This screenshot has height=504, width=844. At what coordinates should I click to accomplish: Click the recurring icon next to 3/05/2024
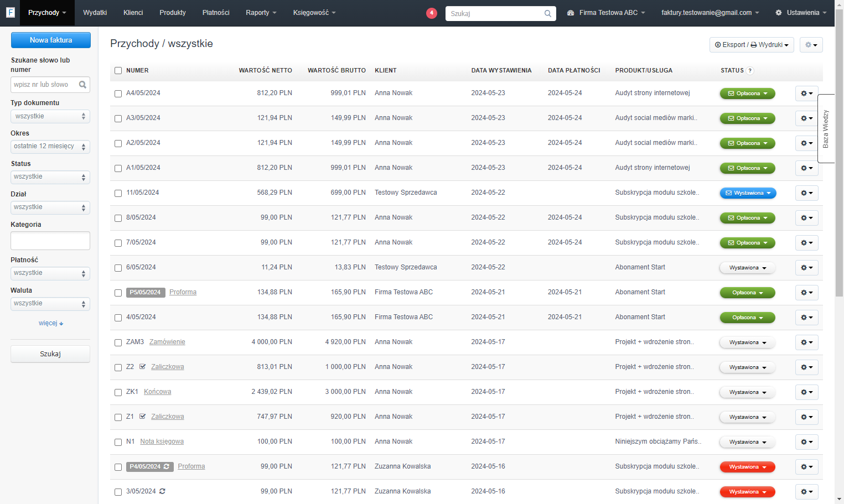[162, 491]
